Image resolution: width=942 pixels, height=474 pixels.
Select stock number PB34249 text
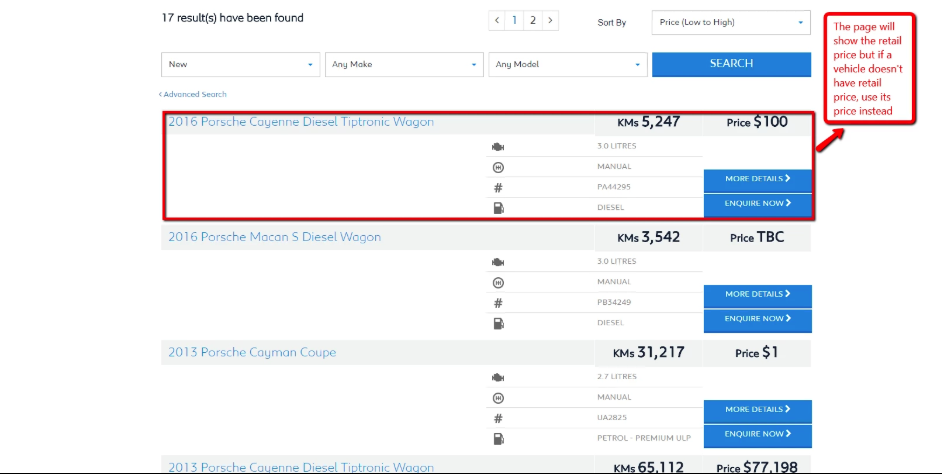pos(614,302)
